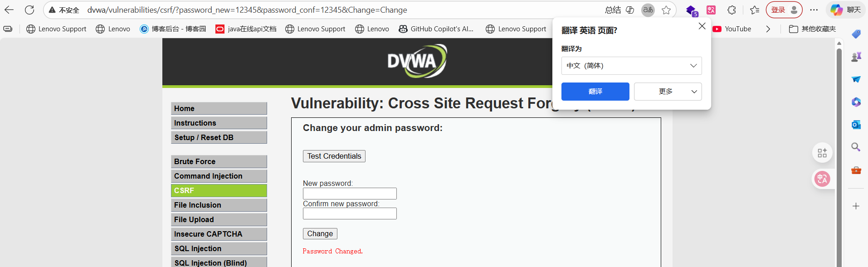The image size is (868, 267).
Task: Add this page to favorites with the star icon
Action: click(x=666, y=10)
